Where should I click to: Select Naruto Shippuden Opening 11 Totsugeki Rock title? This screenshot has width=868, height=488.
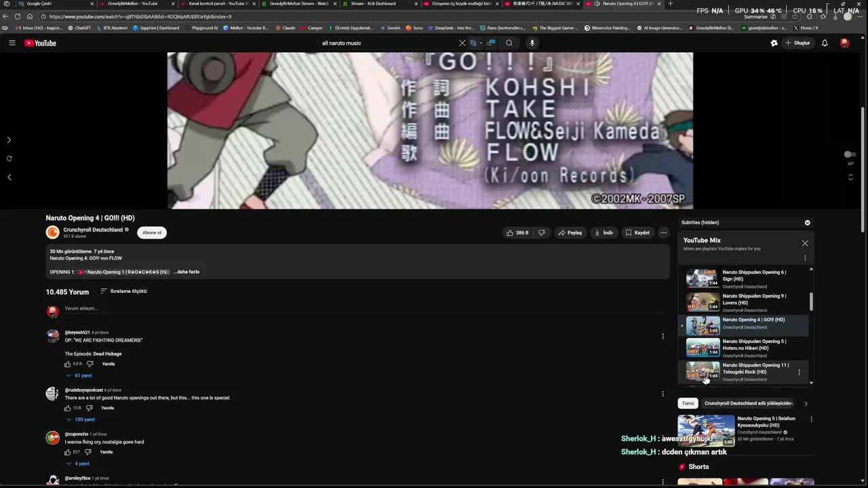(x=755, y=369)
